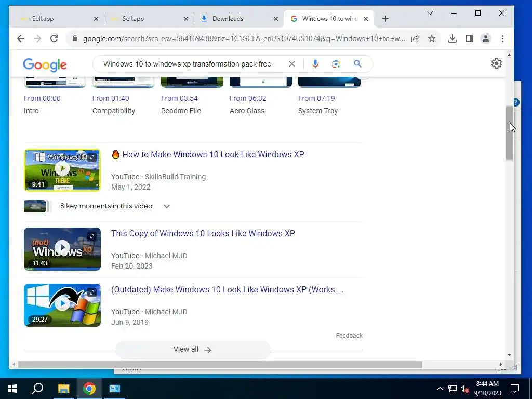
Task: Click into the Google search query field
Action: [187, 64]
